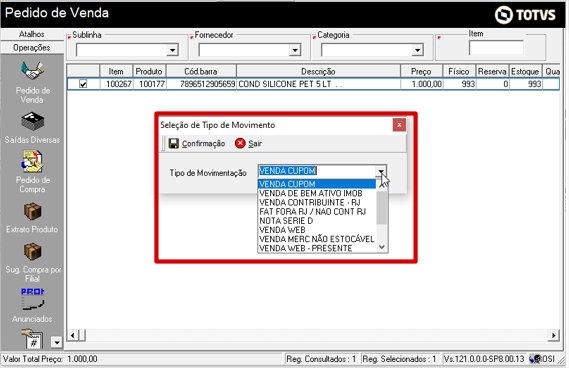Click the status bar icon beside OSI

(x=535, y=359)
